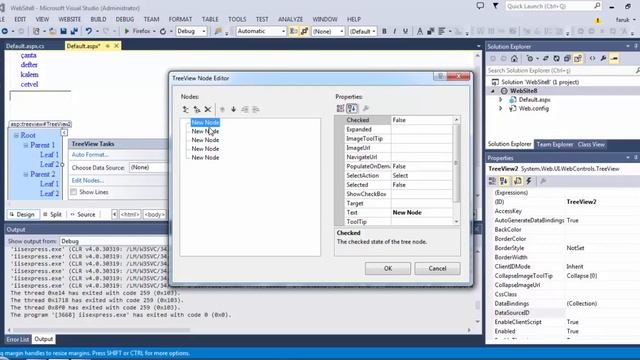
Task: Click the indent node icon in Node Editor
Action: (256, 109)
